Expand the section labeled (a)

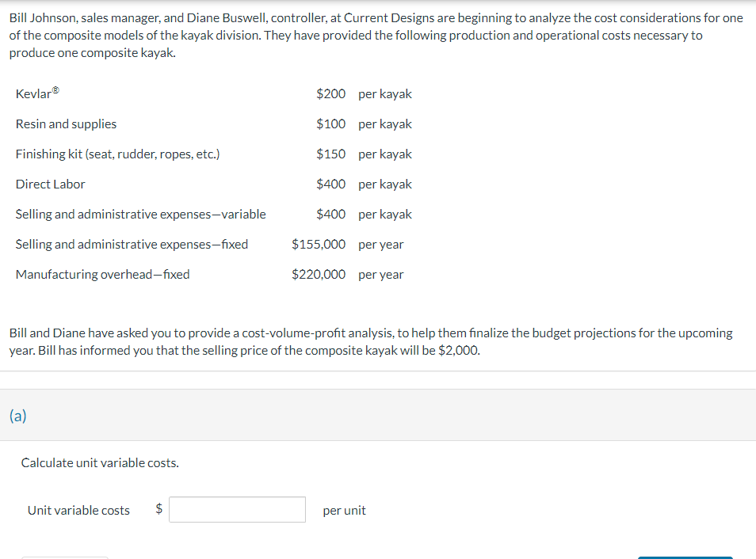click(17, 415)
